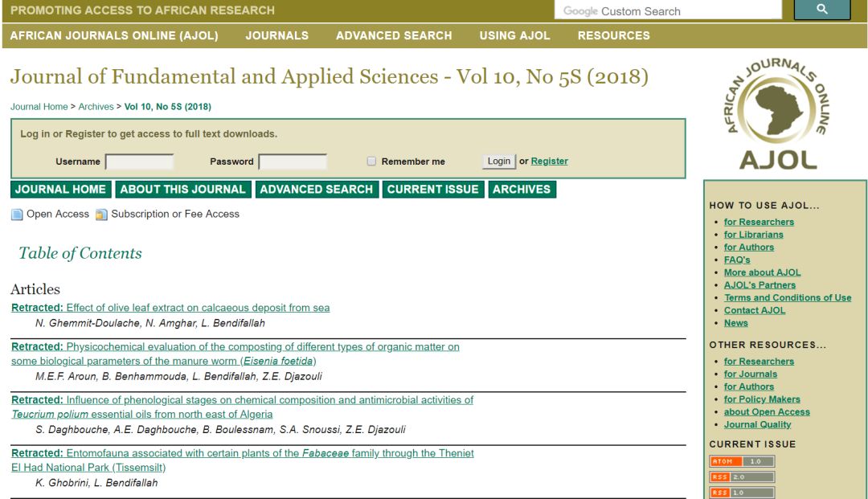The image size is (868, 499).
Task: Enable the Remember me checkbox
Action: point(371,162)
